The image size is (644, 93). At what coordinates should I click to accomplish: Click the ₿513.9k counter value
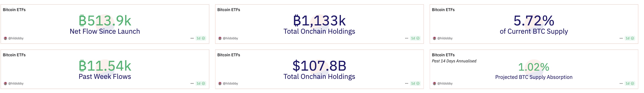pyautogui.click(x=105, y=21)
